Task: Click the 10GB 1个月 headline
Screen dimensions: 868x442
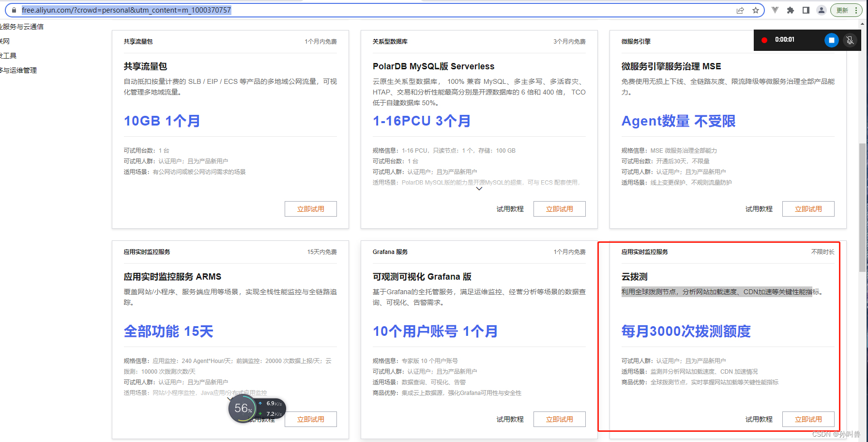Action: (x=162, y=121)
